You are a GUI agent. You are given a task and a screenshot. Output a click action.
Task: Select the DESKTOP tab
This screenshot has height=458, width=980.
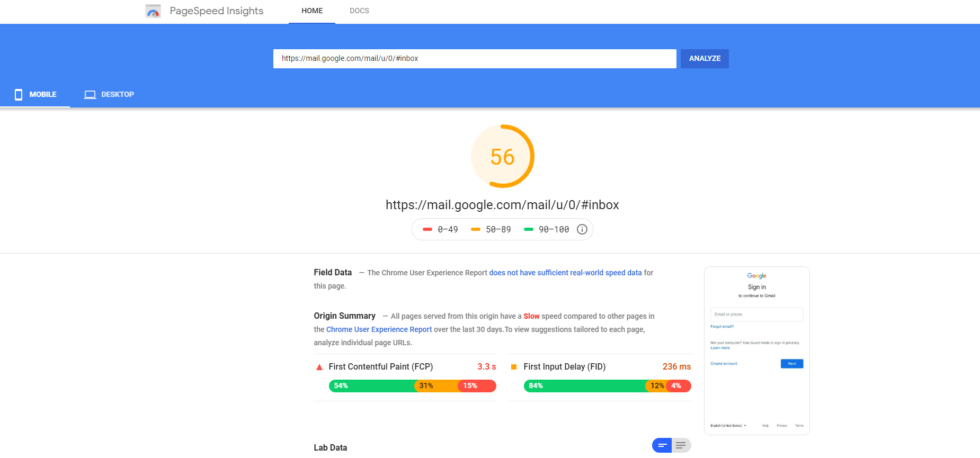click(109, 95)
